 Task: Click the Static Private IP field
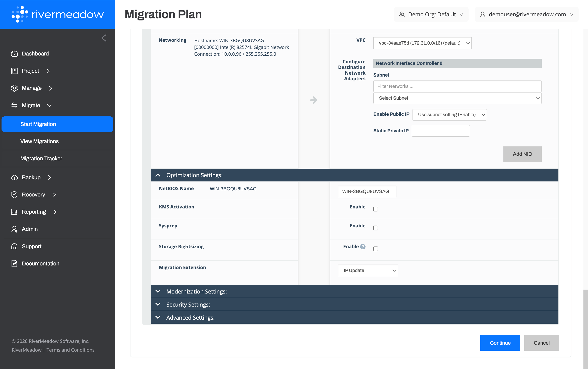click(440, 131)
